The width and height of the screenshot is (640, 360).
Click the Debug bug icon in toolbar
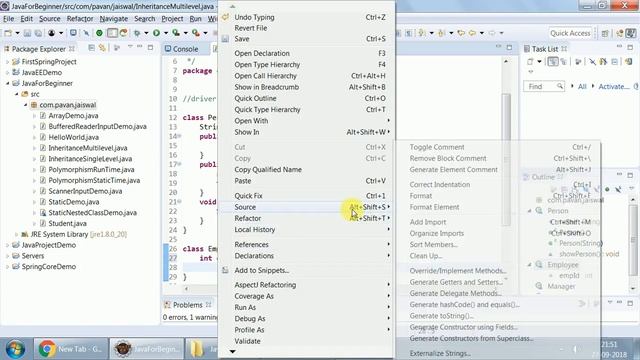(137, 33)
